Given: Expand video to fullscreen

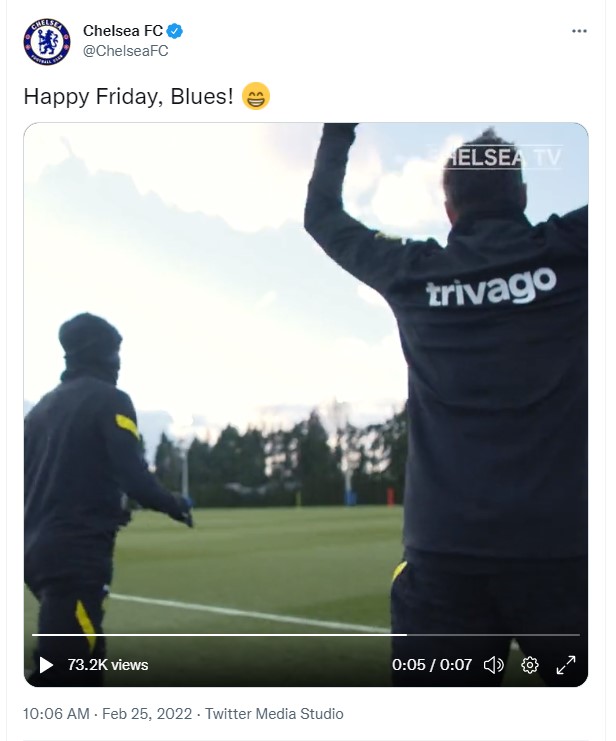Looking at the screenshot, I should [x=565, y=665].
